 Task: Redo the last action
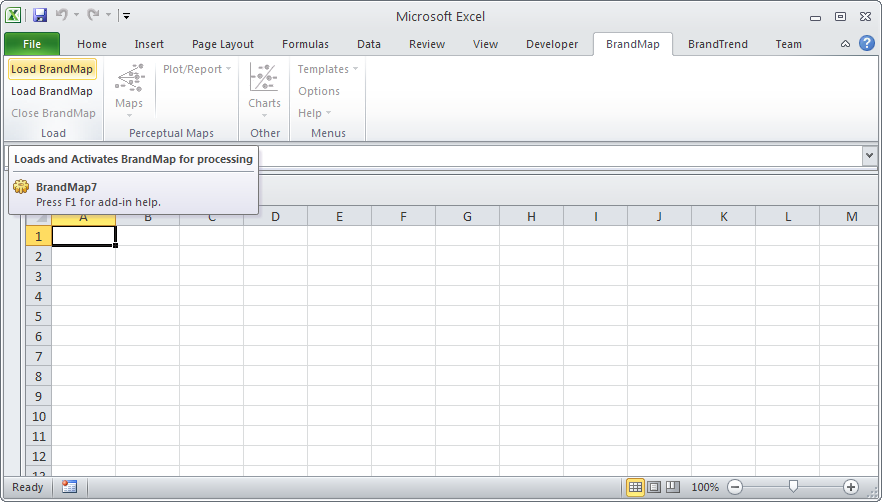click(x=93, y=15)
